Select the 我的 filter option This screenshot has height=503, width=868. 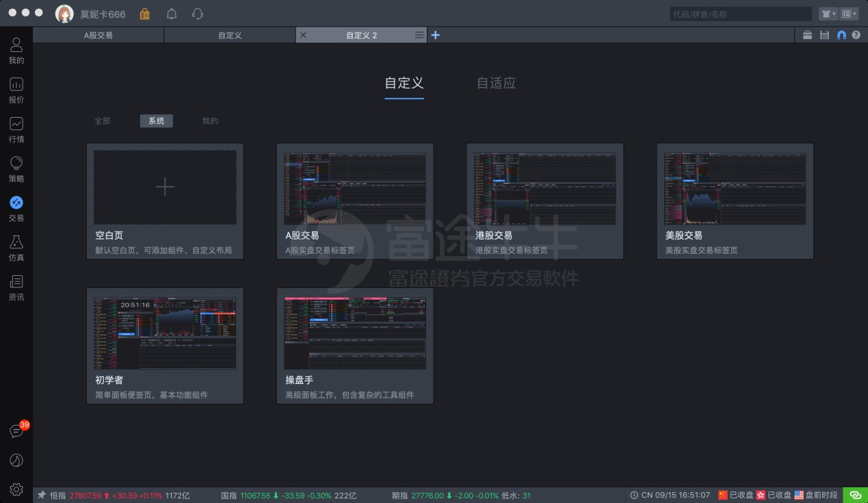point(210,121)
